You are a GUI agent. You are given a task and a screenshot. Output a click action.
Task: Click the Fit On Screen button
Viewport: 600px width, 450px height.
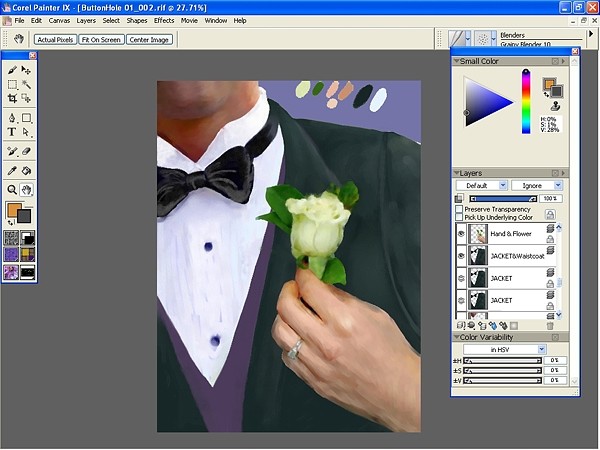click(x=101, y=39)
